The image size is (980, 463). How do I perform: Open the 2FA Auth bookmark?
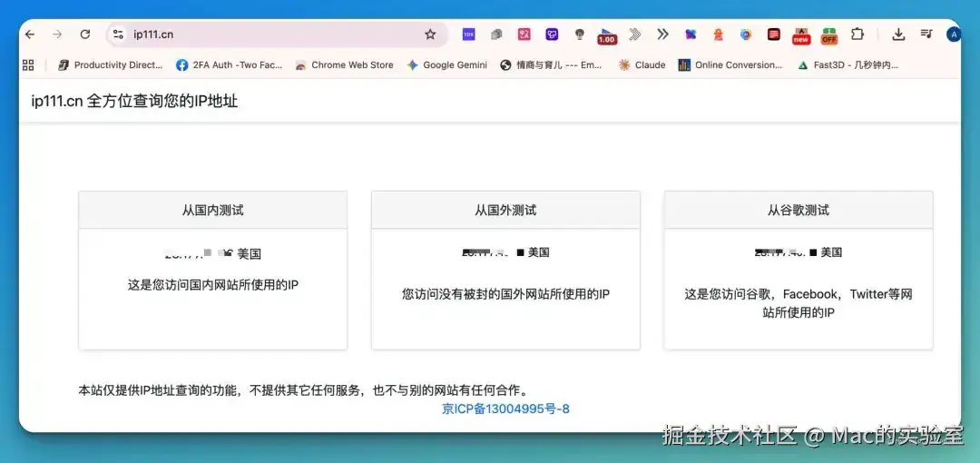point(230,64)
